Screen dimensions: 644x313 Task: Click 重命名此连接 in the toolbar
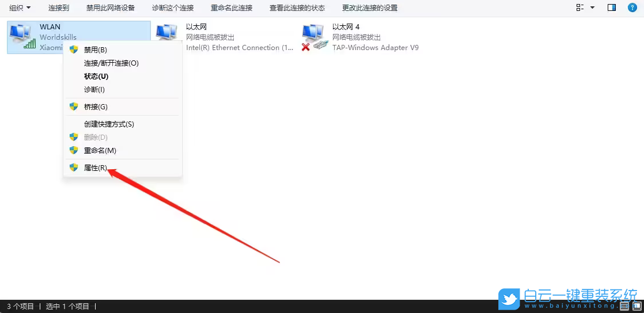coord(232,8)
